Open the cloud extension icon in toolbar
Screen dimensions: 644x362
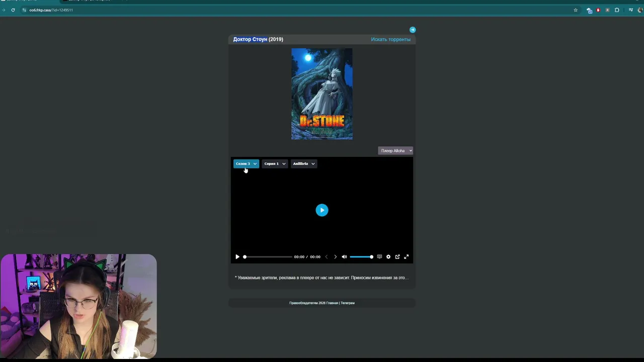coord(589,10)
